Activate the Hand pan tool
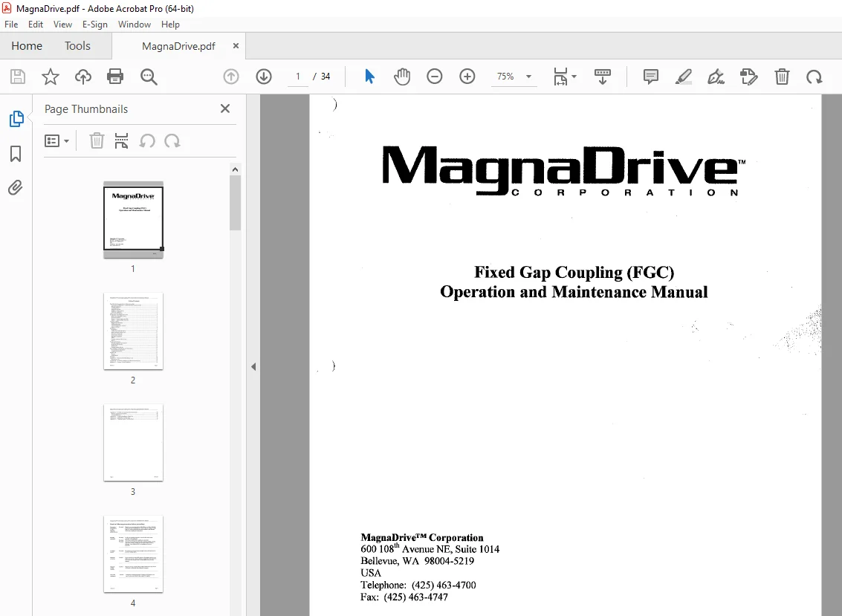This screenshot has width=842, height=616. [x=401, y=77]
